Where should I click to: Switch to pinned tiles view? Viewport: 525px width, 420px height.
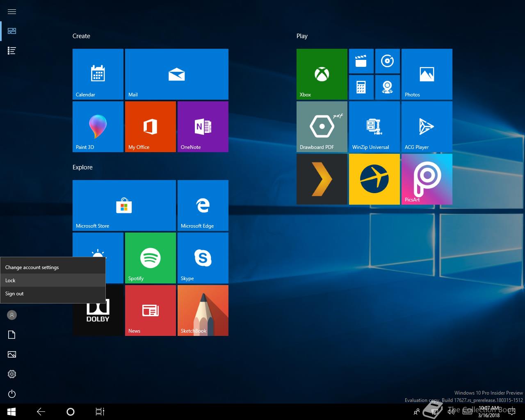pos(12,31)
